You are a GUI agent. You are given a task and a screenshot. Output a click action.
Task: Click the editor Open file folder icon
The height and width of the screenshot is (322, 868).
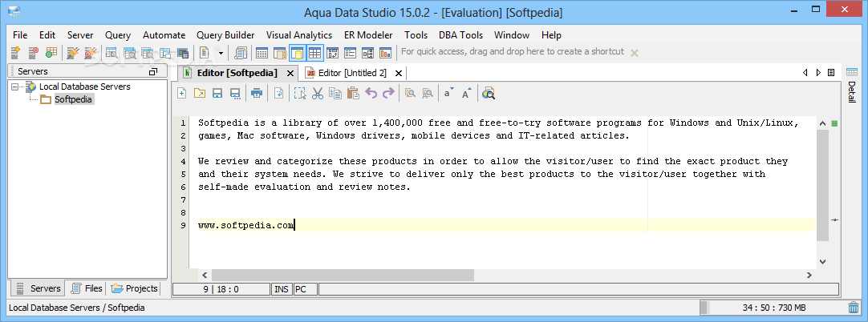coord(199,94)
